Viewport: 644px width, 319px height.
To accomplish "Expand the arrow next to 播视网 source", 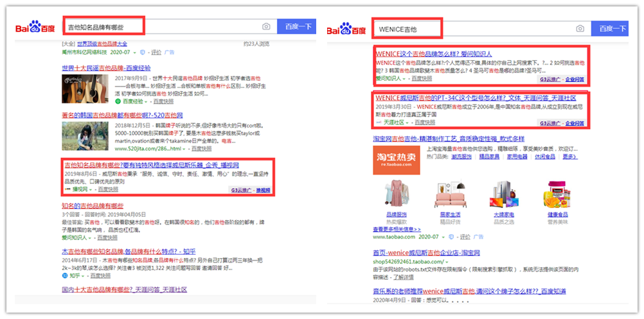I will coord(90,190).
